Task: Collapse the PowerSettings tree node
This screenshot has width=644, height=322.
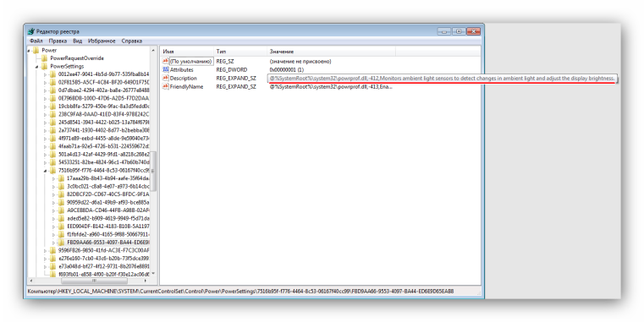Action: [x=37, y=67]
